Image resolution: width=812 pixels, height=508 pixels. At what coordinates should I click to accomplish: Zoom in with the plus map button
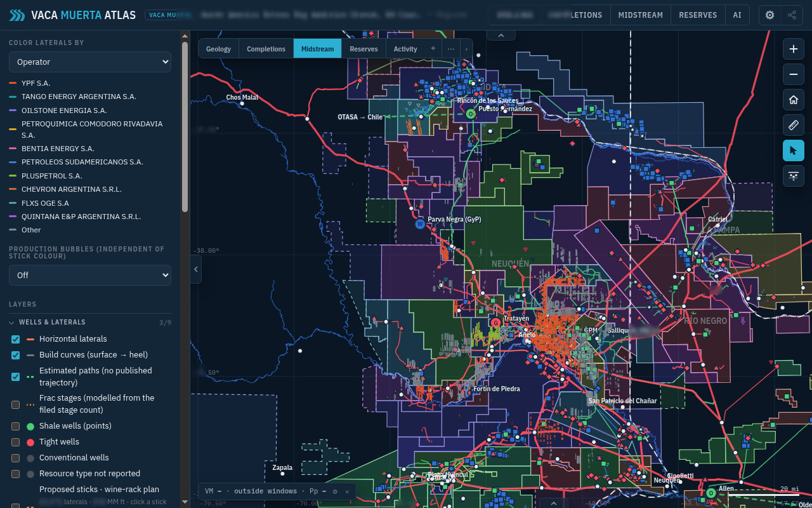click(x=794, y=49)
